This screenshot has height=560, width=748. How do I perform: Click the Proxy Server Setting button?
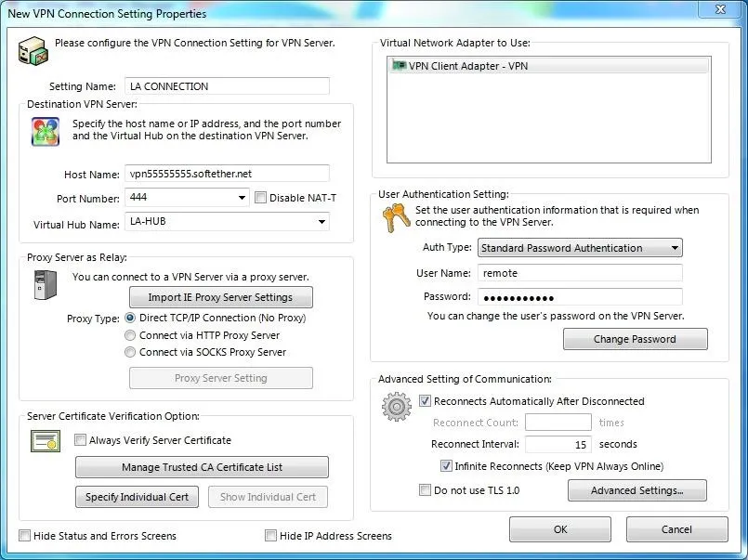(x=221, y=378)
